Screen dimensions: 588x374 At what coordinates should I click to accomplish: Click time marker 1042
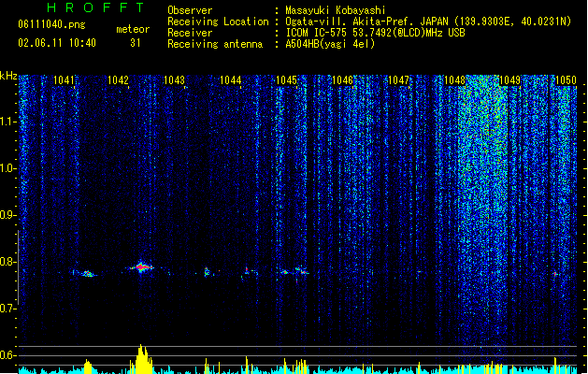[118, 80]
